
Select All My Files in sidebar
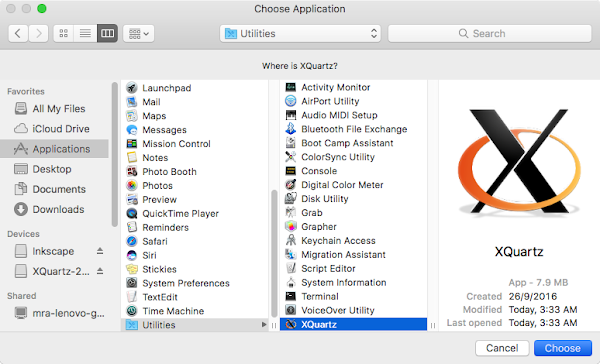pos(54,109)
